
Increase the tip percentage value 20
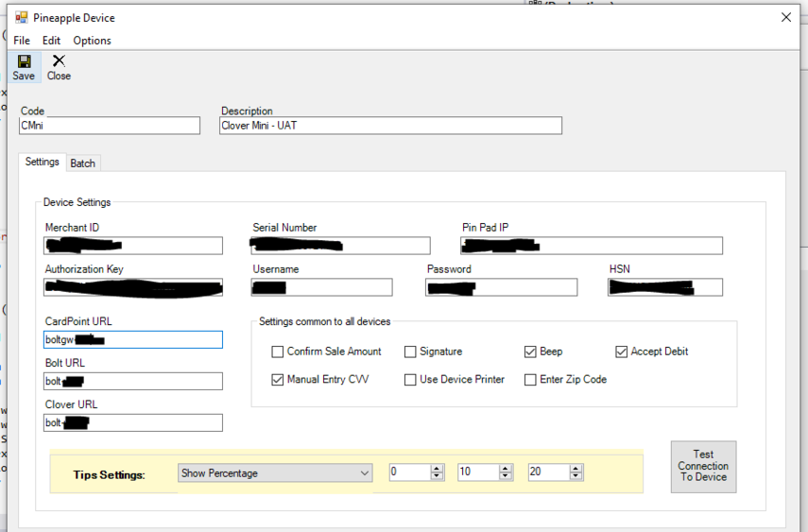point(576,468)
